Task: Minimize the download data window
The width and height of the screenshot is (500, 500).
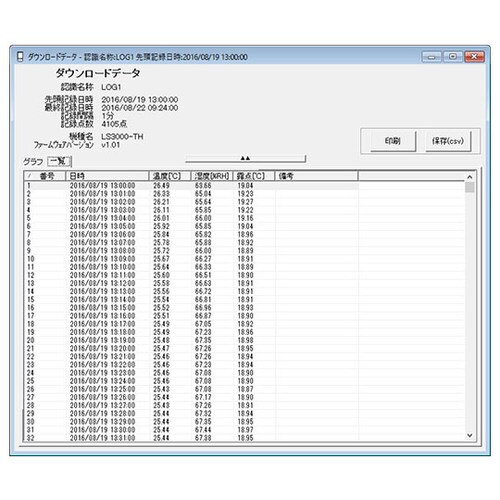Action: (431, 57)
